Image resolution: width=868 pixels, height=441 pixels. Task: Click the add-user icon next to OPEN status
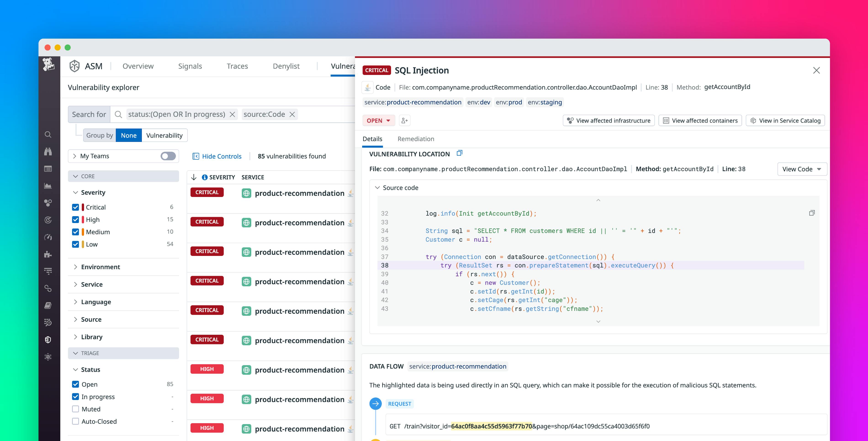pos(404,120)
